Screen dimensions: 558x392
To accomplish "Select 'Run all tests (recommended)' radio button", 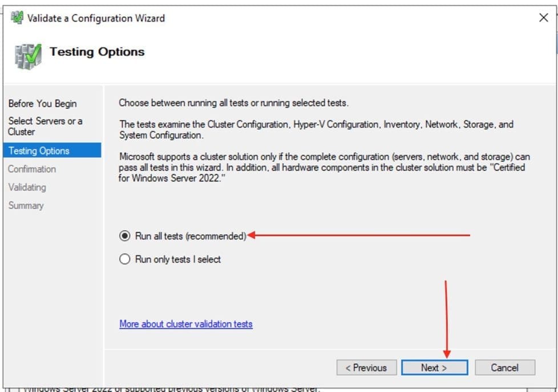I will (125, 236).
